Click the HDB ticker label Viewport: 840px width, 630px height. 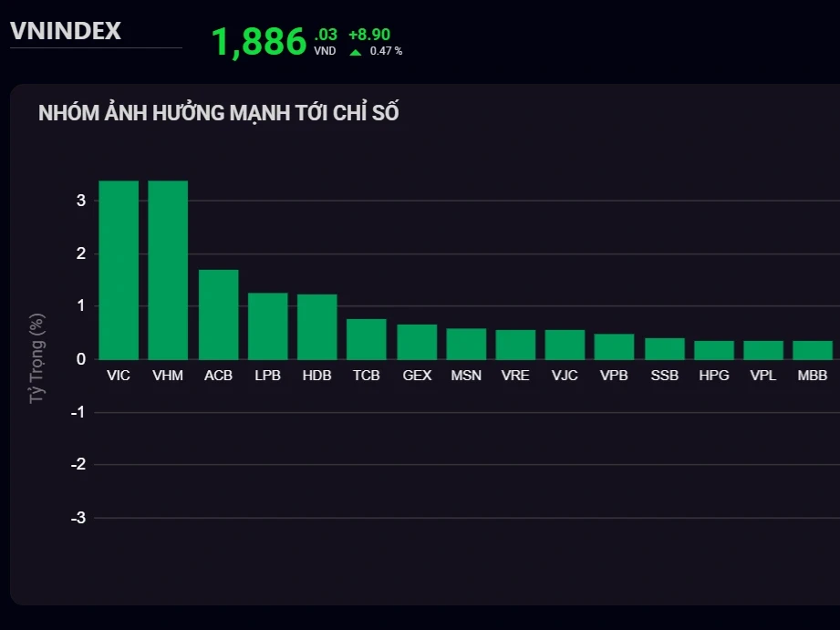coord(317,376)
